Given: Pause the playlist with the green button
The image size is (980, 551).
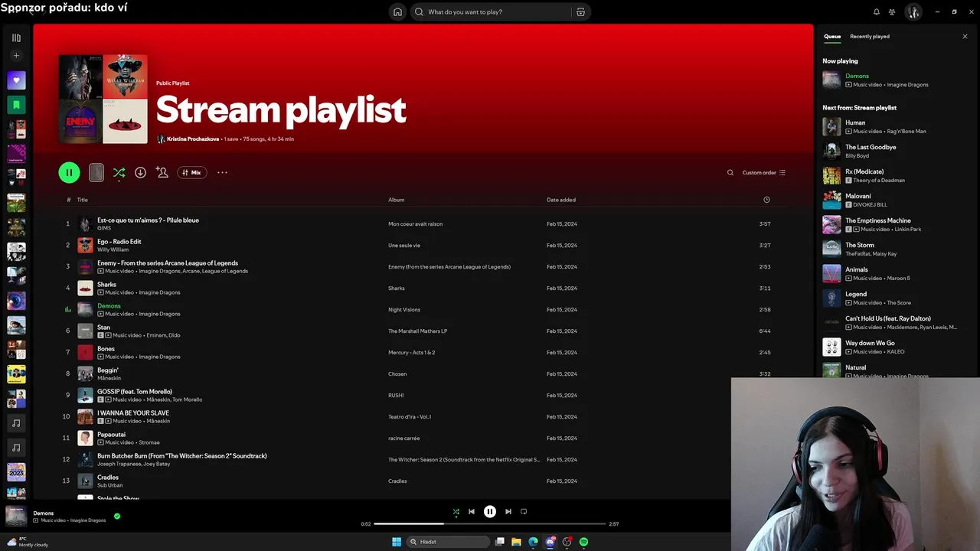Looking at the screenshot, I should (69, 172).
